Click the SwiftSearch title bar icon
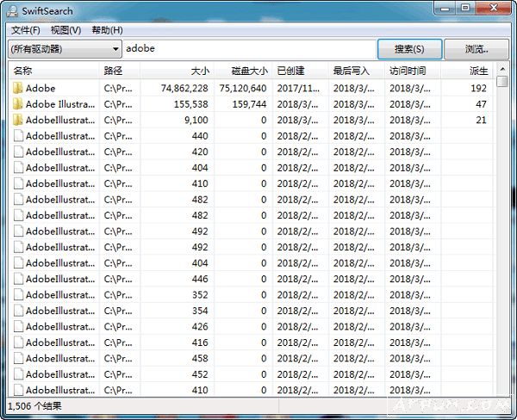Image resolution: width=517 pixels, height=420 pixels. coord(13,11)
